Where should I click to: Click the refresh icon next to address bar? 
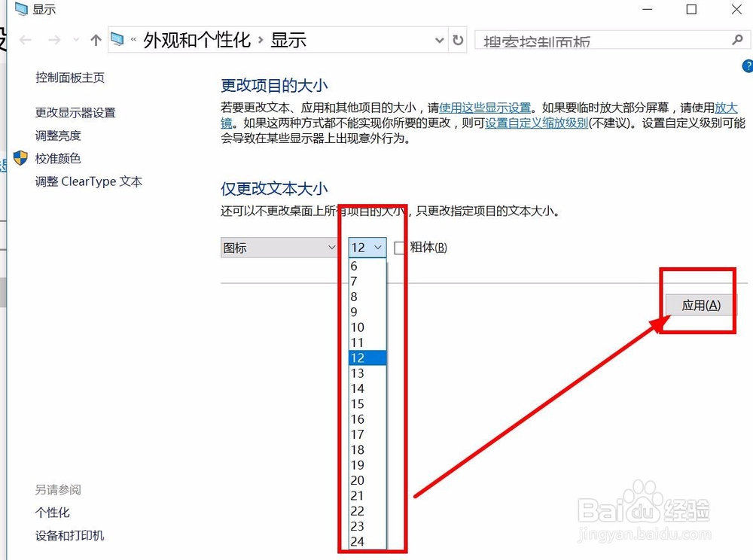coord(459,41)
